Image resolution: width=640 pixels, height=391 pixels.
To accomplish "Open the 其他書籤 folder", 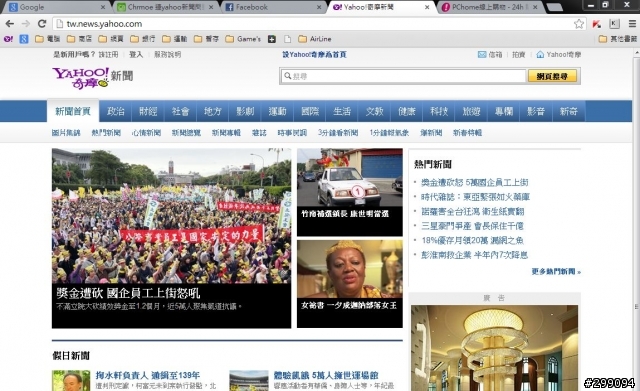I will (x=618, y=39).
